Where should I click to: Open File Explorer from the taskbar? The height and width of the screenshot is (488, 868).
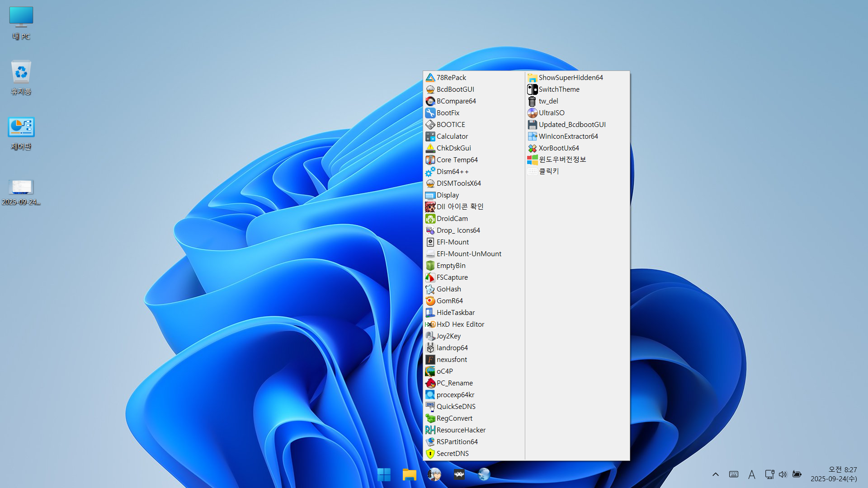(409, 474)
